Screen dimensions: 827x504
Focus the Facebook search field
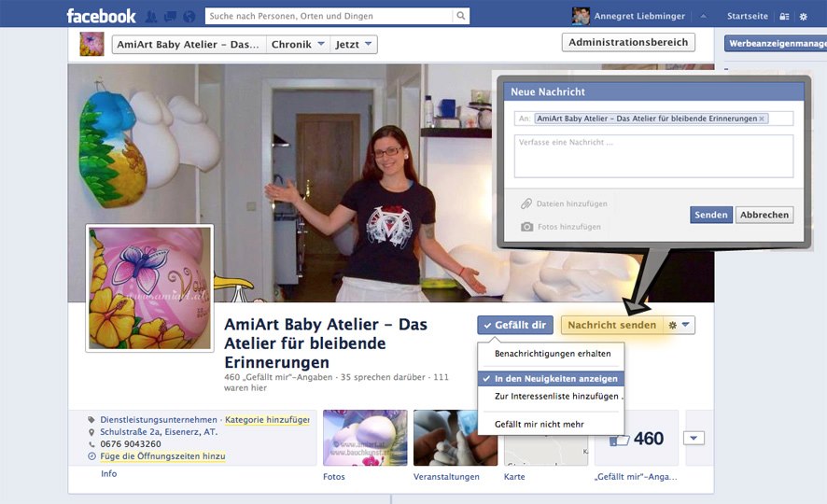[329, 16]
